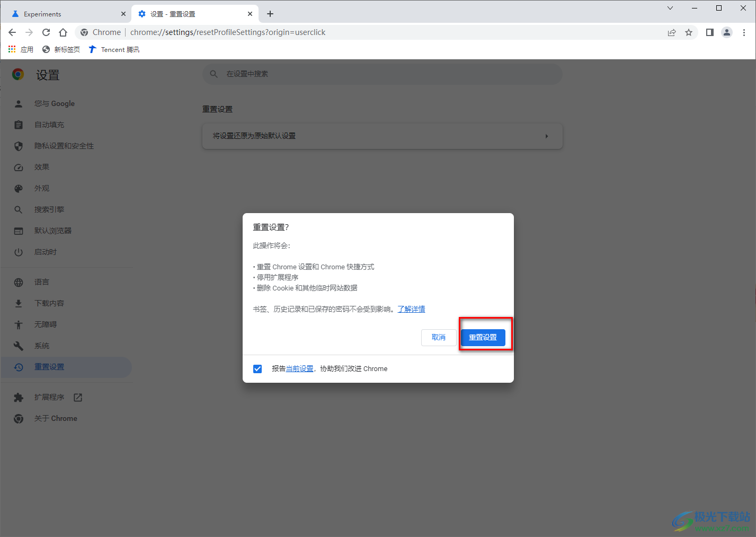Open Chrome three-dot menu
This screenshot has height=537, width=756.
click(744, 32)
